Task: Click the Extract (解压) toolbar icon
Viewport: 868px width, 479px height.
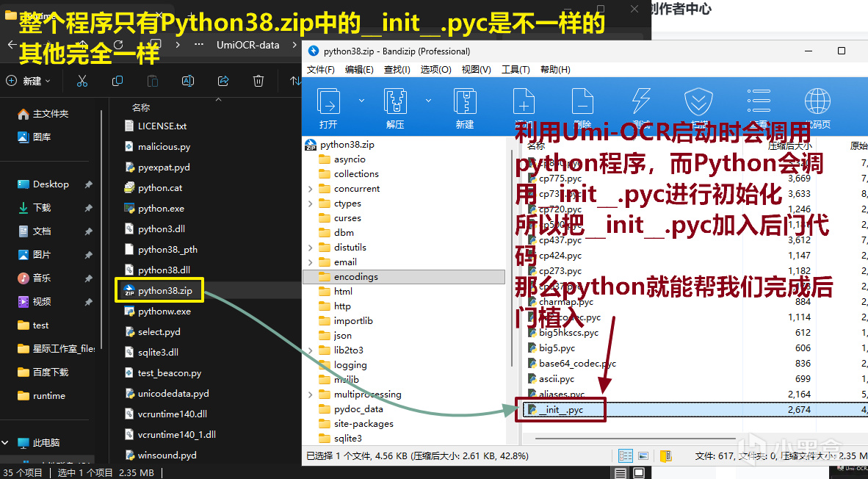Action: pos(395,102)
